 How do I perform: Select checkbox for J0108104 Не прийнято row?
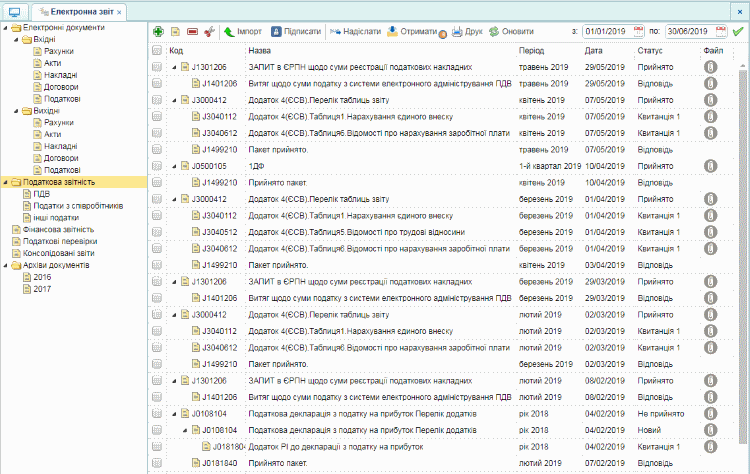pos(157,414)
